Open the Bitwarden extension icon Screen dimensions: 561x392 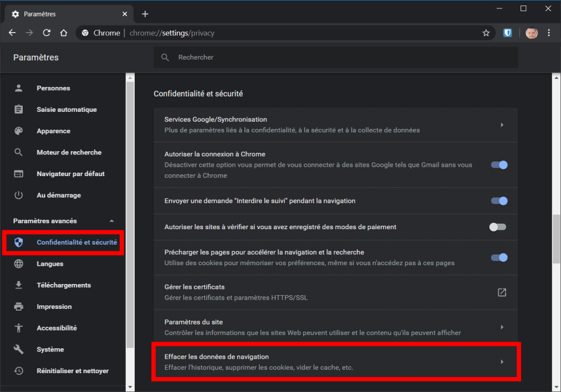click(x=507, y=33)
